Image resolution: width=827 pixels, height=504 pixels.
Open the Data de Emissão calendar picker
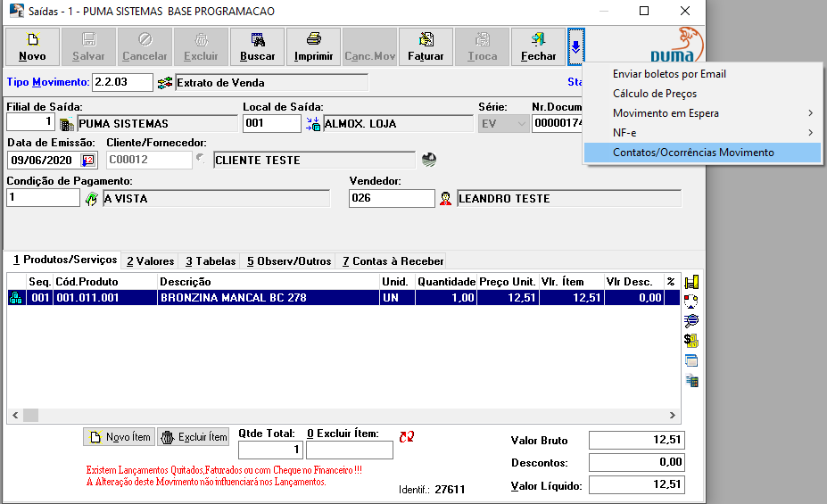tap(88, 161)
